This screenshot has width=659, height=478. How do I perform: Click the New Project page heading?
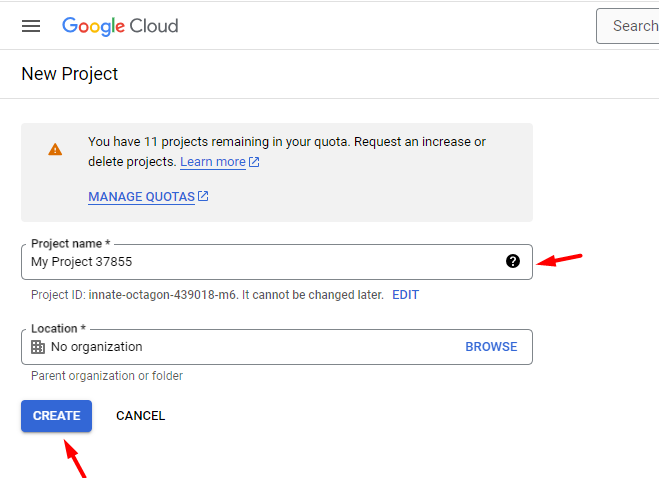(70, 74)
